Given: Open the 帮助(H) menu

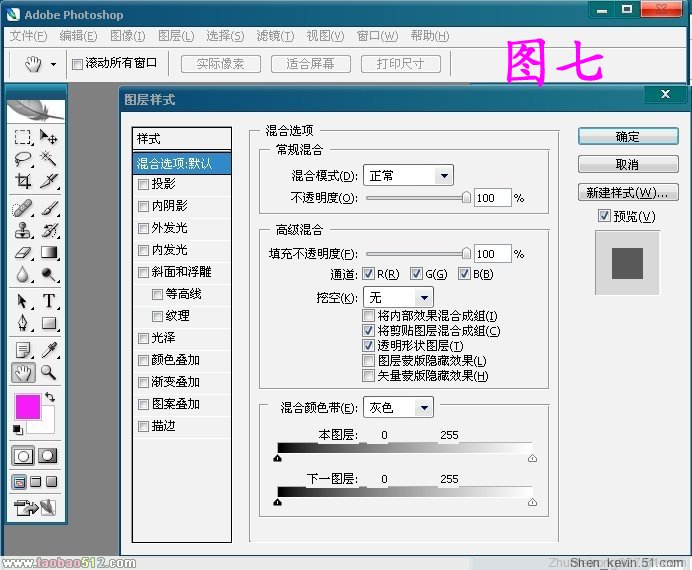Looking at the screenshot, I should click(430, 36).
